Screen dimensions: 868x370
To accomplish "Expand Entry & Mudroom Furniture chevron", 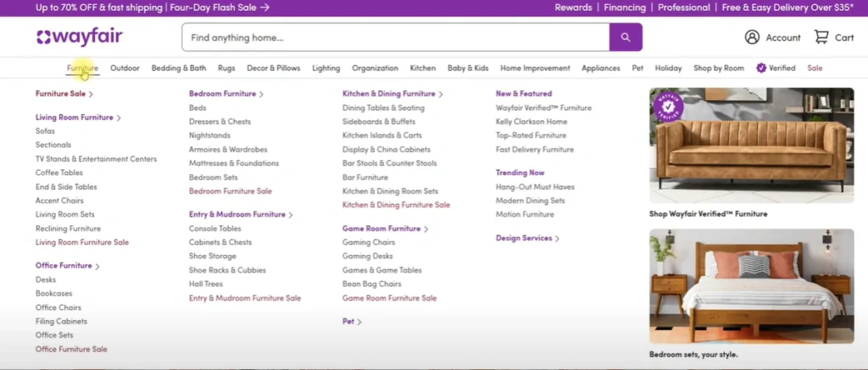I will tap(291, 214).
